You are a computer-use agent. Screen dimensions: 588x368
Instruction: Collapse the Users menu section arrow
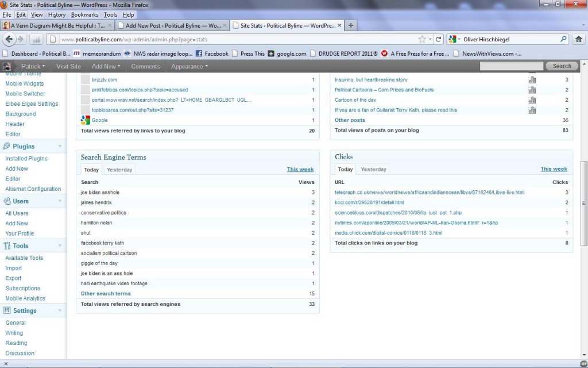pos(60,201)
